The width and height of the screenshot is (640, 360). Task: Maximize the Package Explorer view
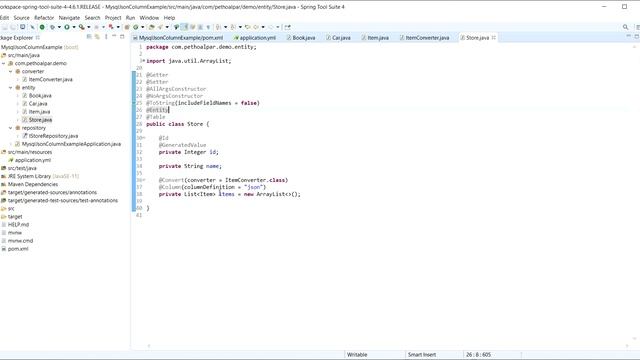tap(122, 37)
